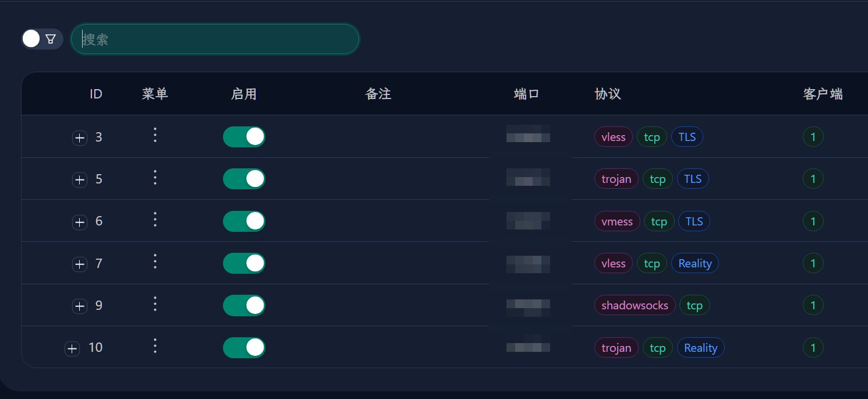Disable the enable switch for ID 3

pyautogui.click(x=244, y=137)
